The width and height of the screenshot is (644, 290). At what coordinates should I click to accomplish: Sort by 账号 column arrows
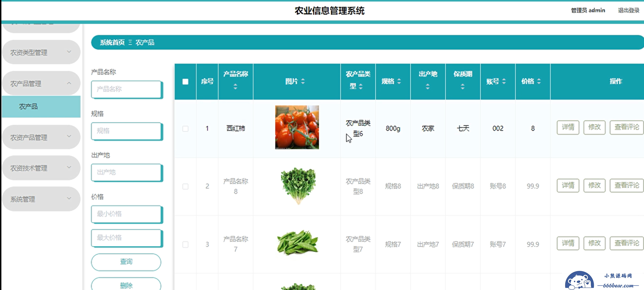504,81
